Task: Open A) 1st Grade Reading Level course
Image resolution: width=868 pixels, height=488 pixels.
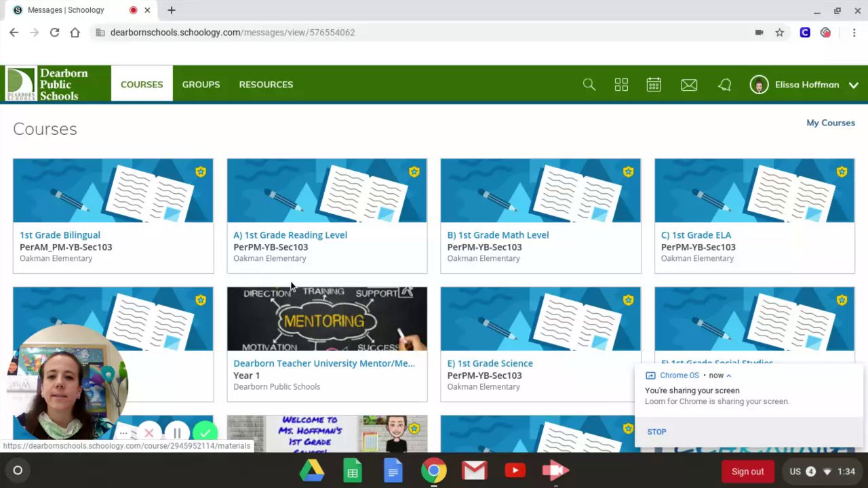Action: tap(290, 235)
